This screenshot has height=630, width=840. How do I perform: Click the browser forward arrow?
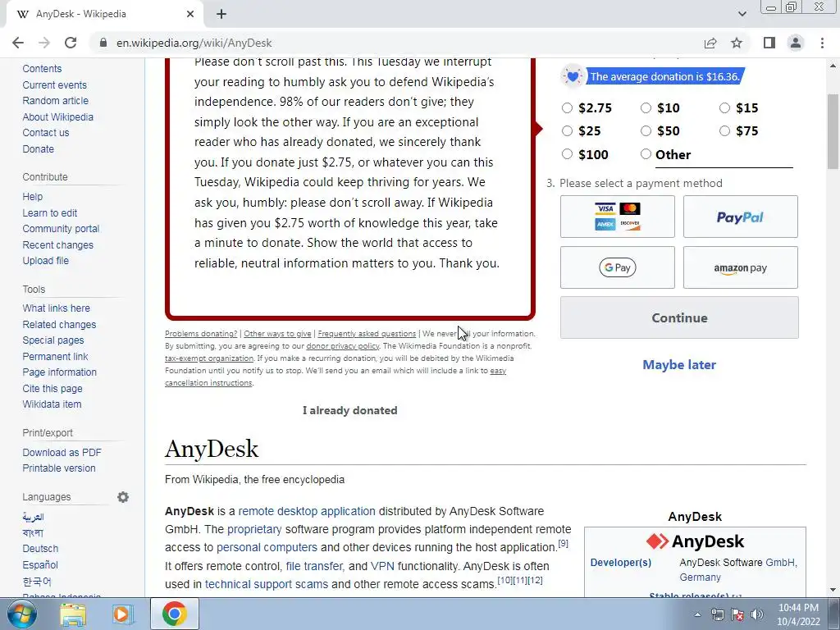44,43
